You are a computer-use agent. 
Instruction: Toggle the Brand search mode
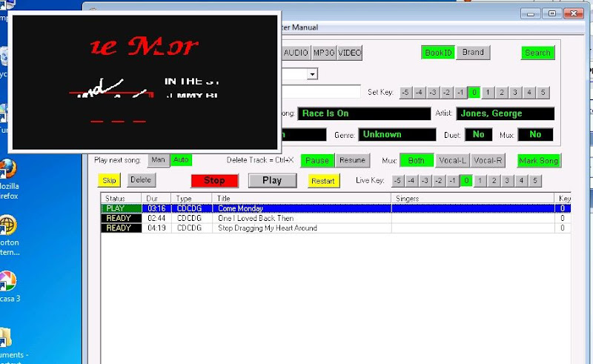473,53
